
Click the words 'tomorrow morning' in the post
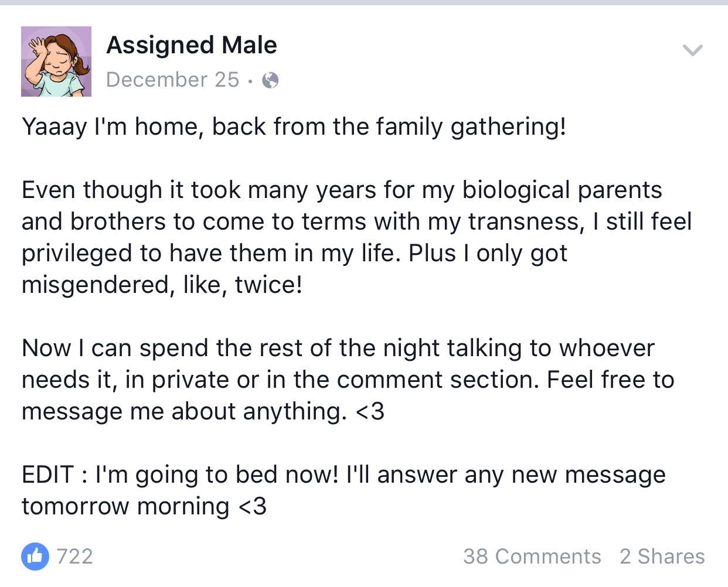tap(125, 507)
